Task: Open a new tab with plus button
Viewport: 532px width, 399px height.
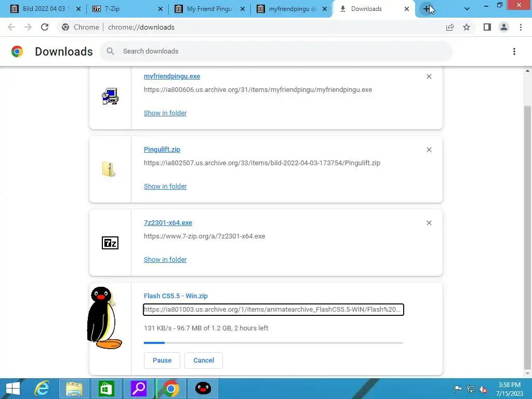Action: (x=427, y=9)
